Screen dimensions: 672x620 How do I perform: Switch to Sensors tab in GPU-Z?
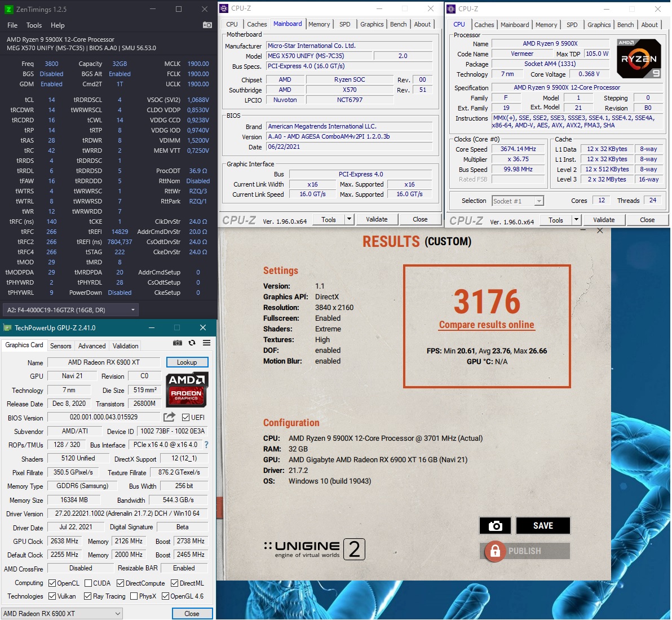click(60, 346)
